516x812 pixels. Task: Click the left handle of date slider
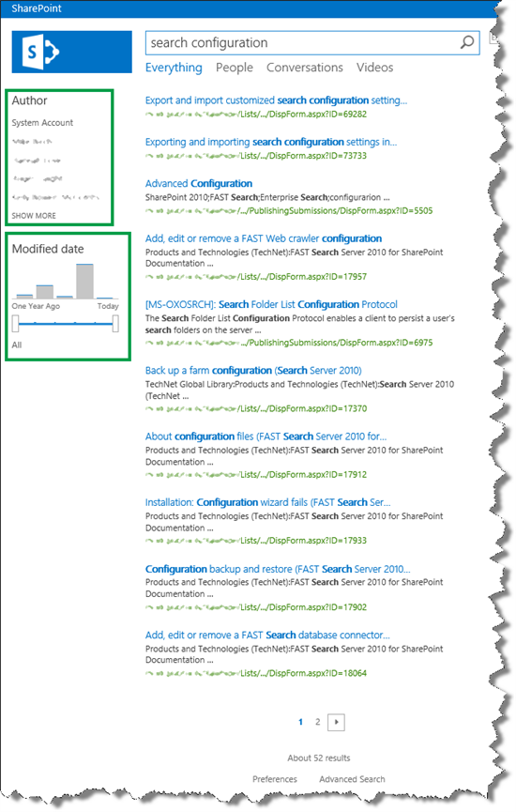(x=16, y=324)
